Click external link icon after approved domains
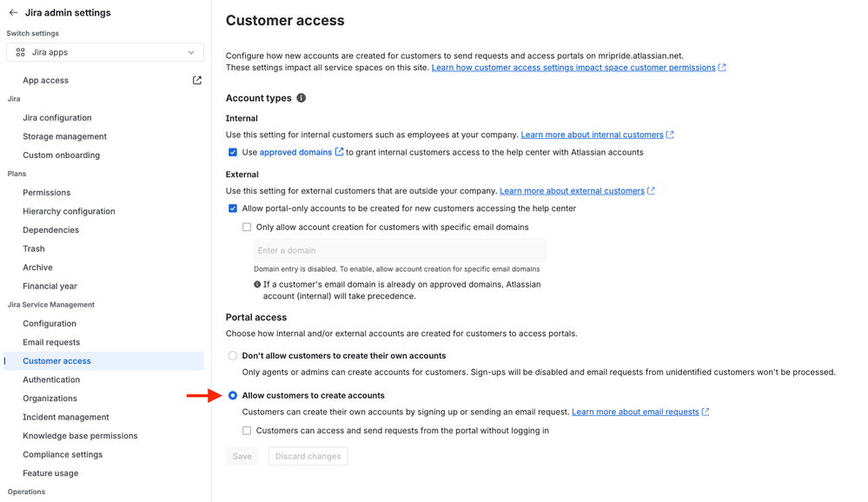 tap(340, 152)
